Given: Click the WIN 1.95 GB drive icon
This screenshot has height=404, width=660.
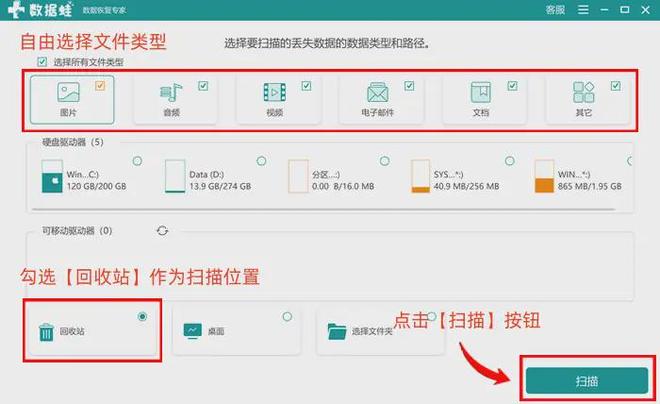Looking at the screenshot, I should tap(544, 176).
